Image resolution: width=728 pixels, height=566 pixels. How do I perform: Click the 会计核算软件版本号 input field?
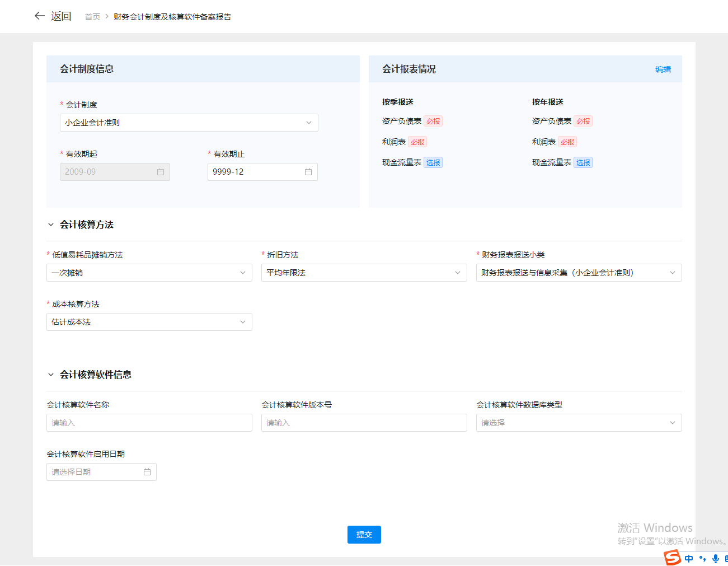pos(364,423)
